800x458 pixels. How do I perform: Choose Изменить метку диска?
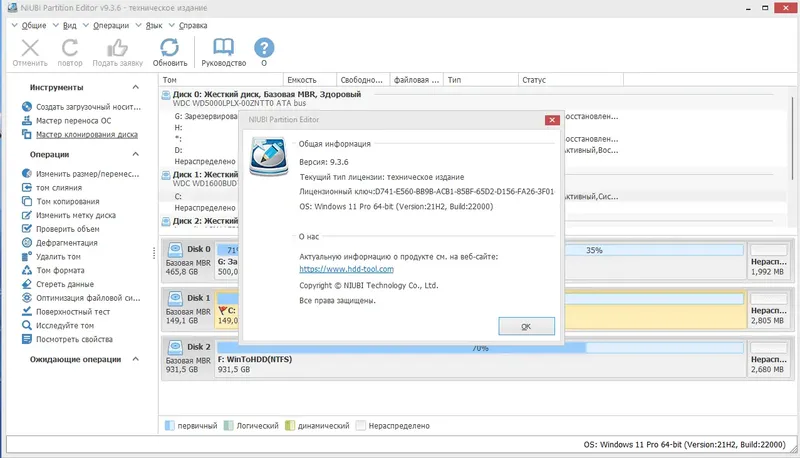click(69, 215)
